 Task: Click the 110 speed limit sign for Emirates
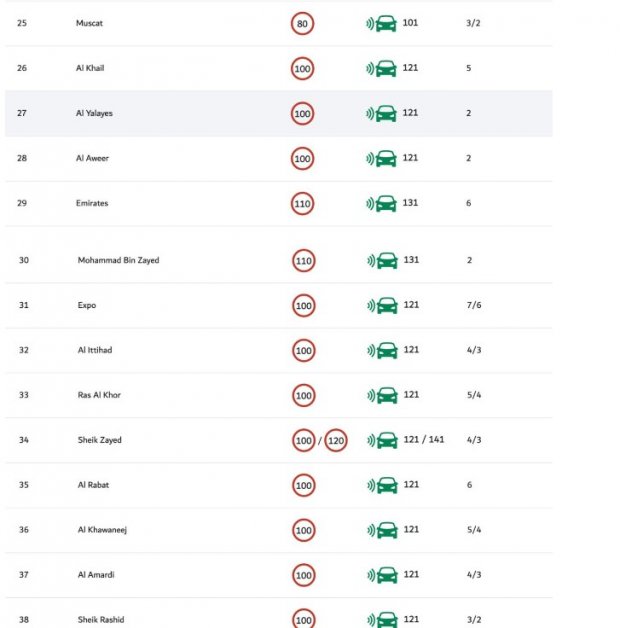point(302,203)
